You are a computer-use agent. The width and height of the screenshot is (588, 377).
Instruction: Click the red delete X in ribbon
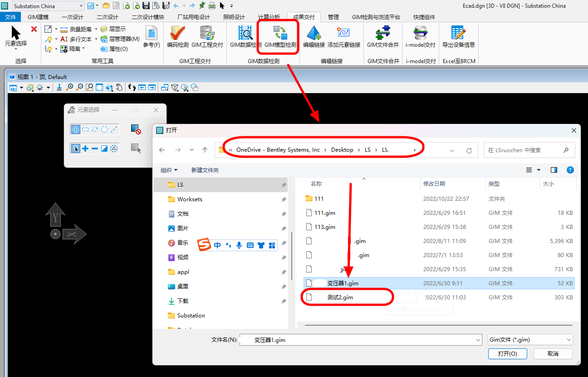click(x=34, y=29)
